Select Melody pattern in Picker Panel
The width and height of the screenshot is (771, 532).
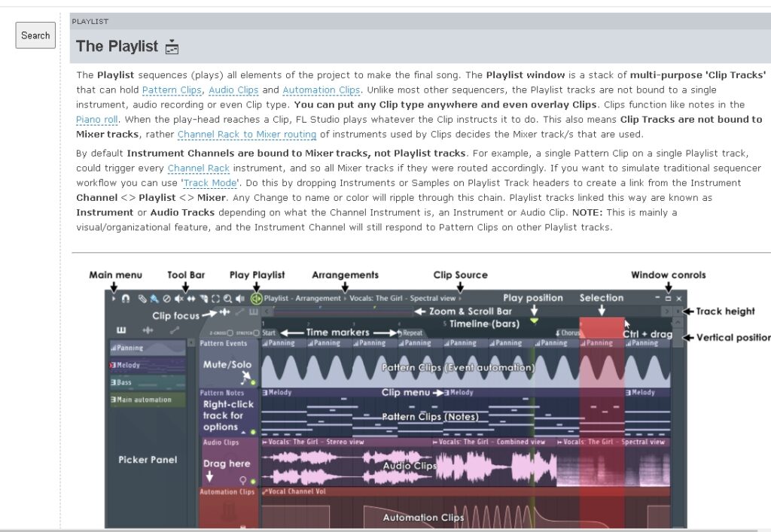click(148, 365)
